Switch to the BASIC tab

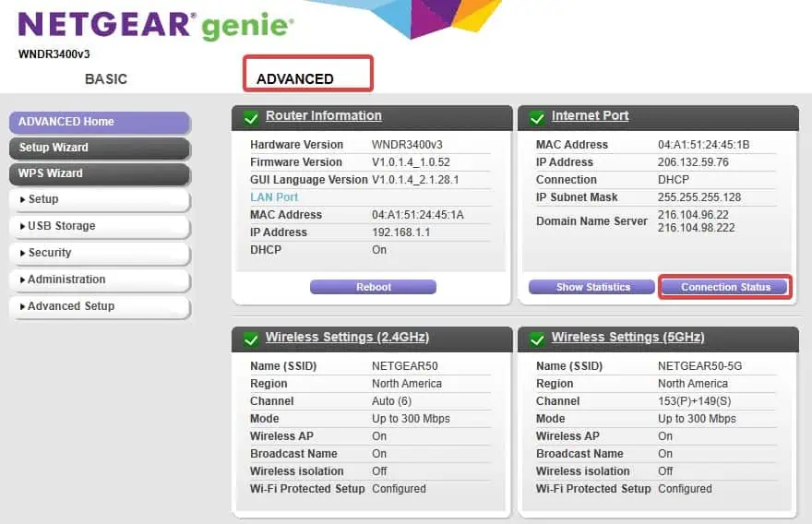pyautogui.click(x=106, y=79)
